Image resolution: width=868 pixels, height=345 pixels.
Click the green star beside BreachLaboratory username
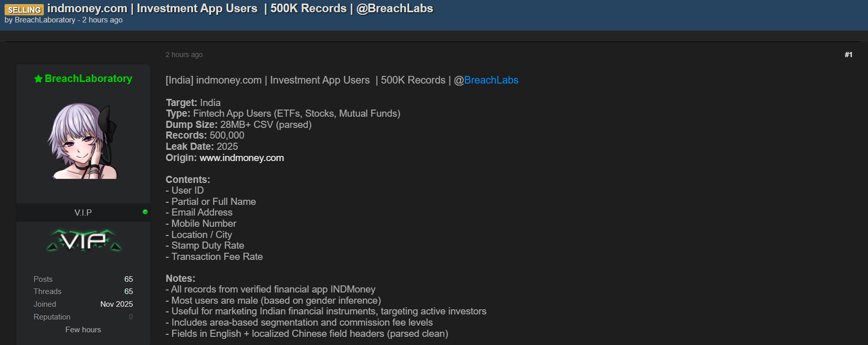click(38, 79)
